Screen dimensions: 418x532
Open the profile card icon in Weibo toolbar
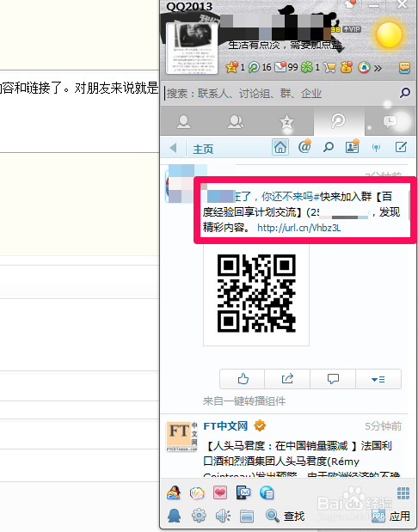352,147
